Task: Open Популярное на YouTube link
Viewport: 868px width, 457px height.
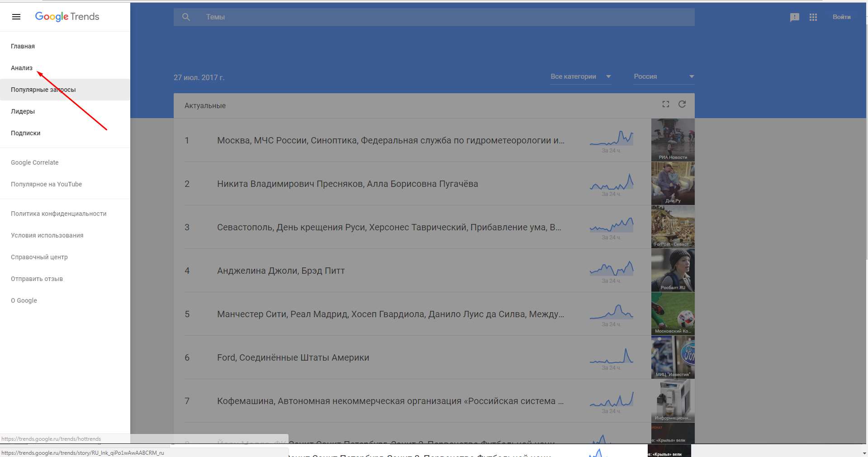Action: [x=46, y=184]
